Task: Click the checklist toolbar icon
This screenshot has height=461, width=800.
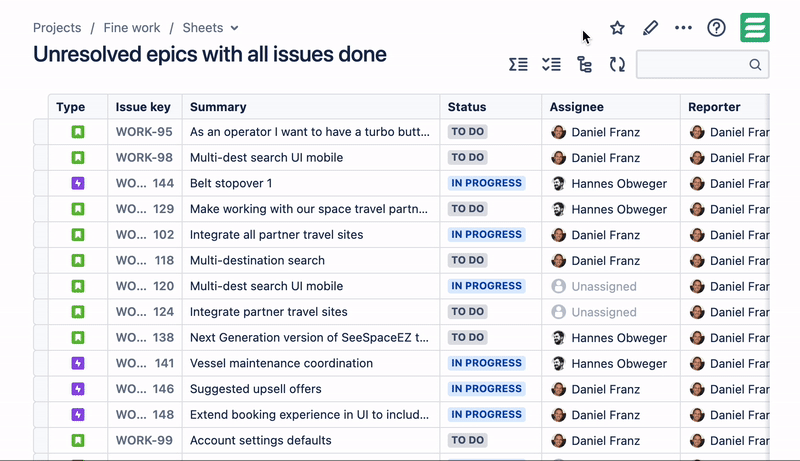Action: pyautogui.click(x=552, y=65)
